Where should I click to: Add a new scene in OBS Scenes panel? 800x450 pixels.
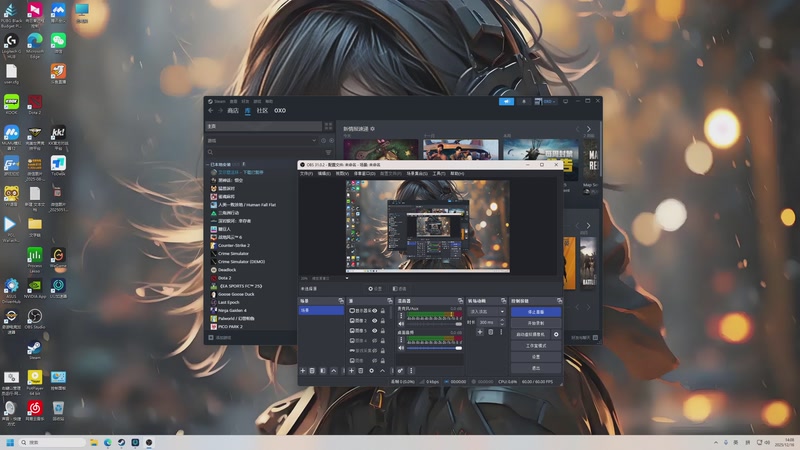click(303, 371)
